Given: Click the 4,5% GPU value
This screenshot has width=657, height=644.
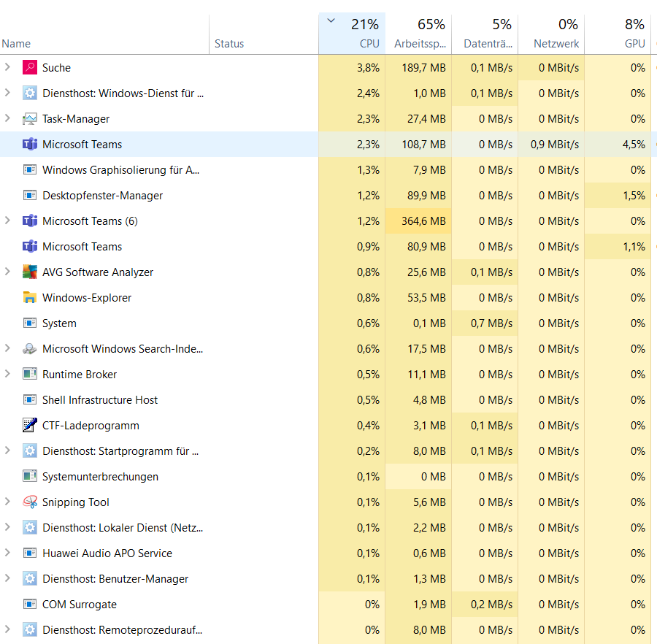Looking at the screenshot, I should (634, 145).
